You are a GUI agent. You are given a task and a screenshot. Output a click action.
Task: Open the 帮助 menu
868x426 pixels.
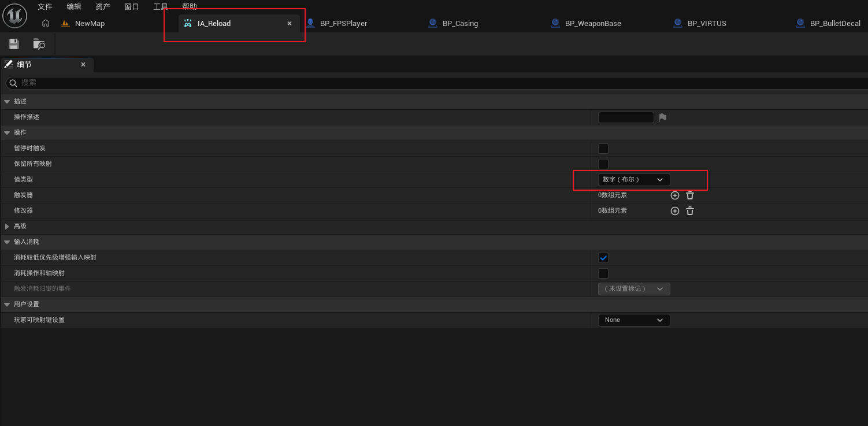coord(190,7)
